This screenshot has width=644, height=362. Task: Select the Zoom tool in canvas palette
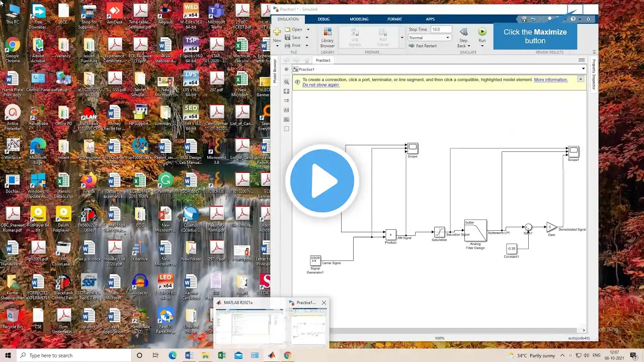[x=287, y=82]
